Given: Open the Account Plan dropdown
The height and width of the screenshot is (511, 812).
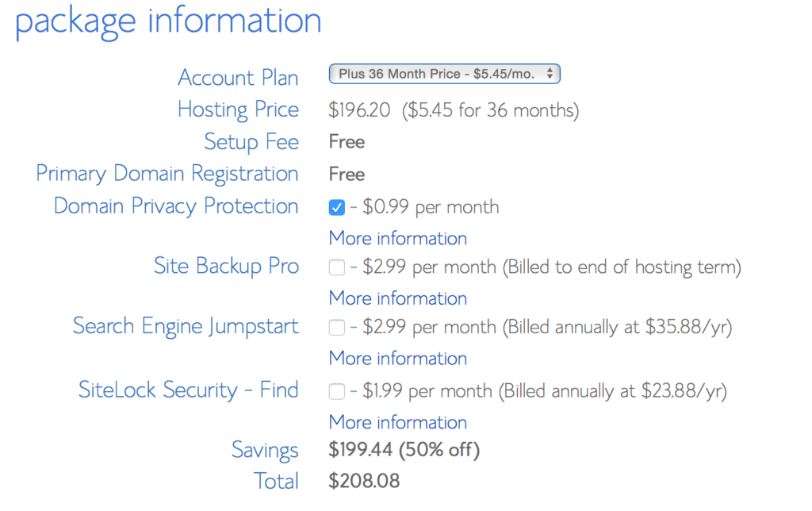Looking at the screenshot, I should click(444, 74).
